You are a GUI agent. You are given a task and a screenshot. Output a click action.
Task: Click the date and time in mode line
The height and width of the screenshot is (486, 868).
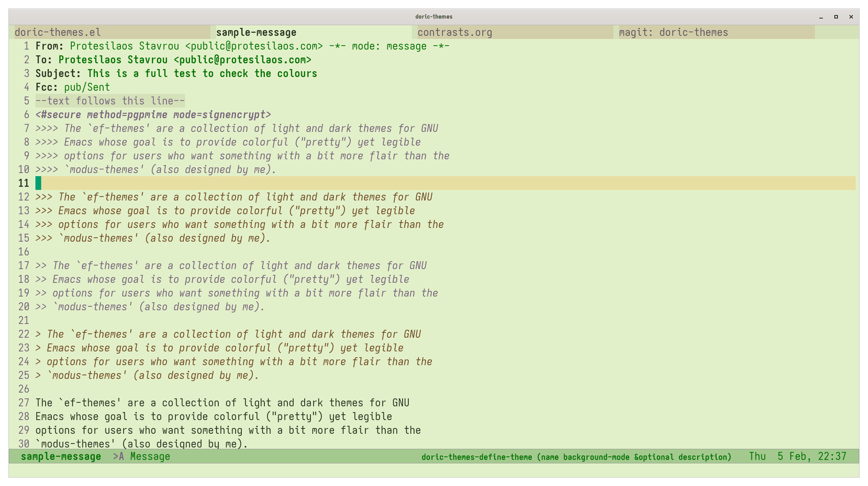click(797, 456)
